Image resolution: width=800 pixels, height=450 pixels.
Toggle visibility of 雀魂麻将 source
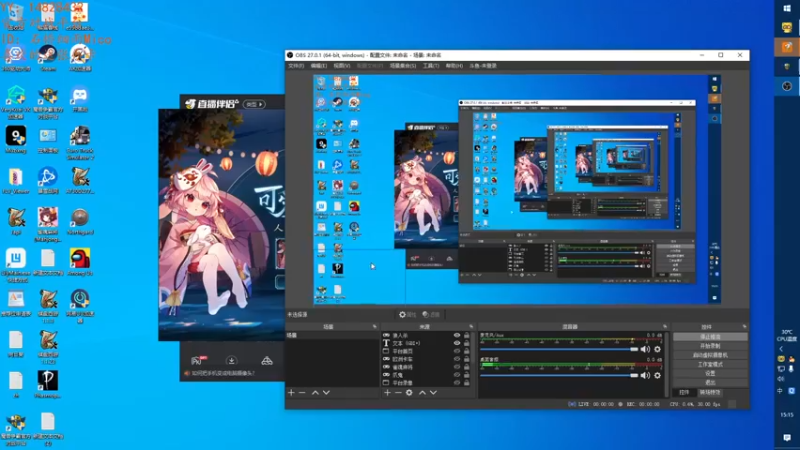pyautogui.click(x=457, y=367)
